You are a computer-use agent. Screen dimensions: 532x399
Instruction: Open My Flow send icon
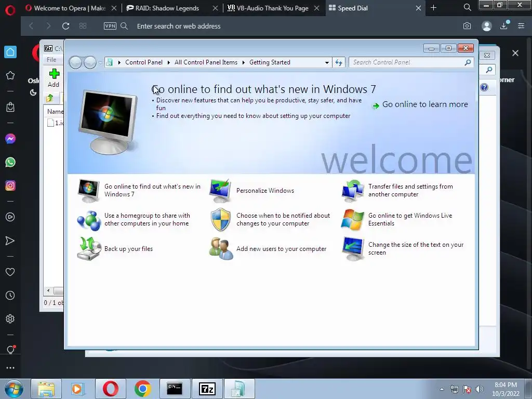pos(10,241)
